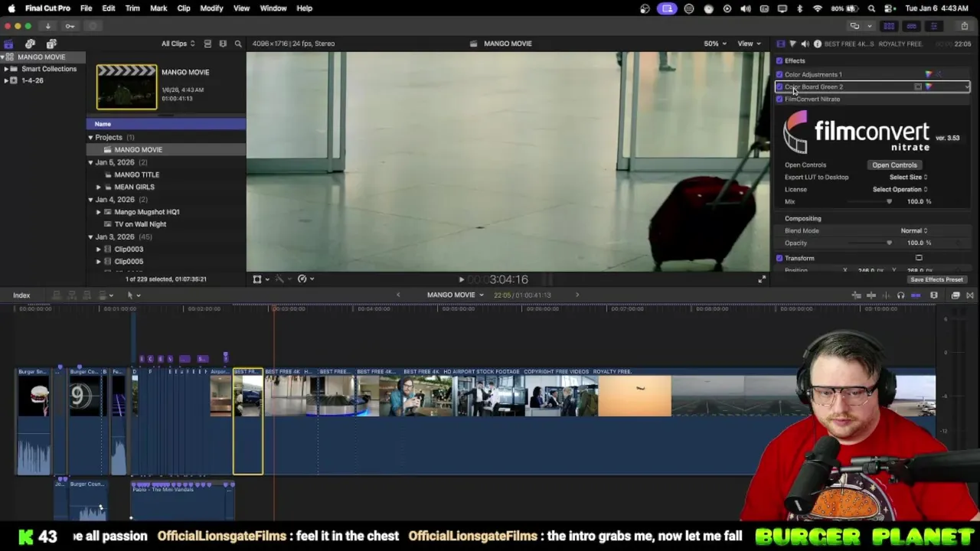
Task: Open clip appearance and filtering options
Action: coord(223,44)
